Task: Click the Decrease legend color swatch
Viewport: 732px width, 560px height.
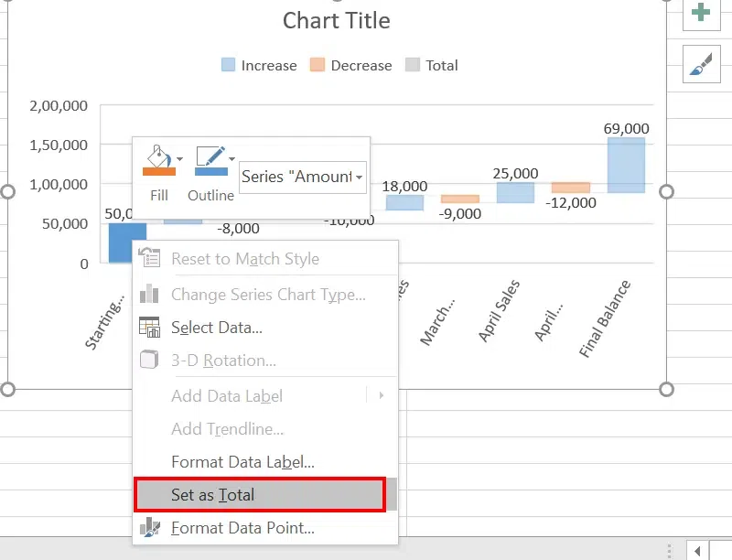Action: pos(318,66)
